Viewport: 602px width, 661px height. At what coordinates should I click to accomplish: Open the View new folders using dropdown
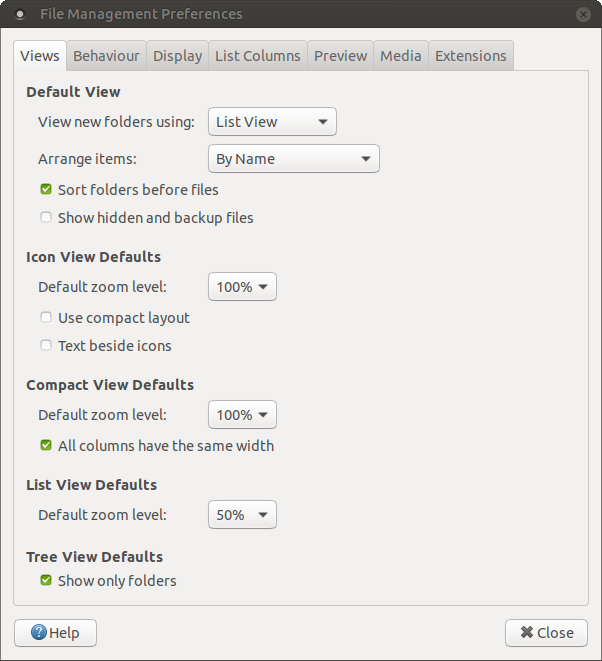(x=272, y=122)
